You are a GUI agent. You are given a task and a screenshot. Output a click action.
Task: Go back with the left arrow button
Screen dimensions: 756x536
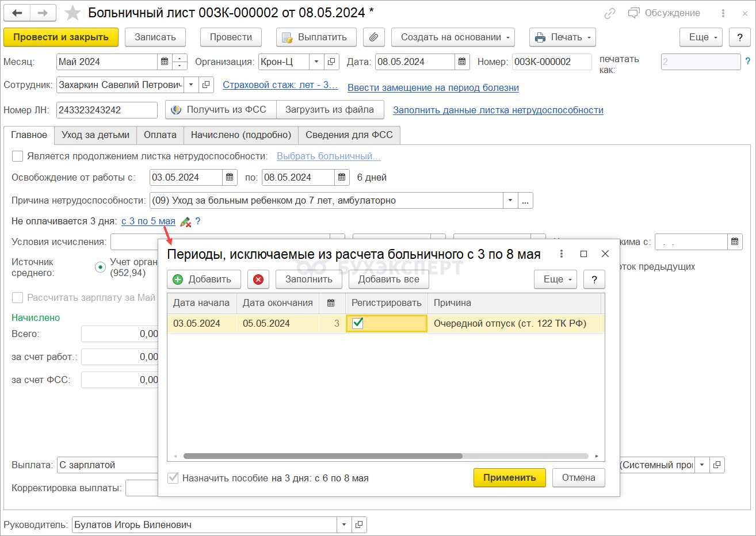[17, 13]
